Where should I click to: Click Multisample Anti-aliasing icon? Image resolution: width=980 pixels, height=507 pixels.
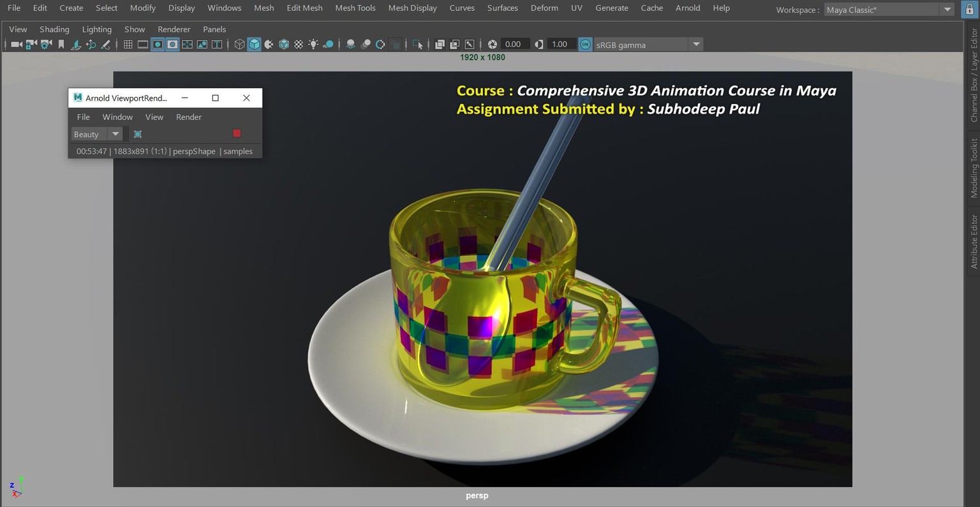point(380,44)
